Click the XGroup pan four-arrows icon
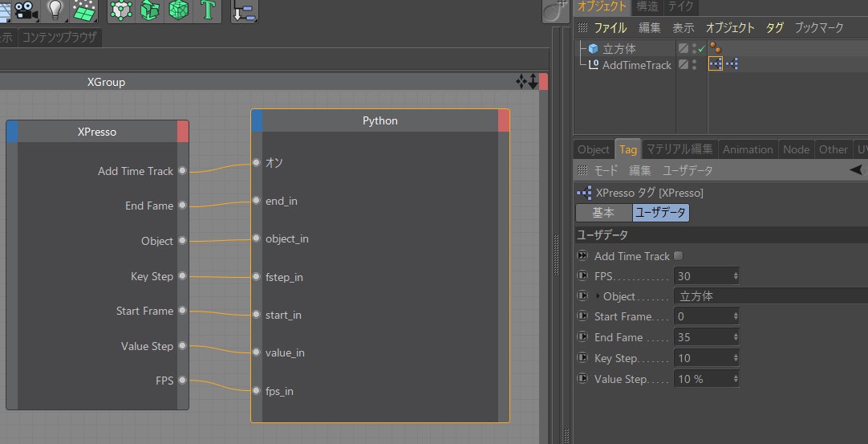This screenshot has width=868, height=444. tap(521, 82)
